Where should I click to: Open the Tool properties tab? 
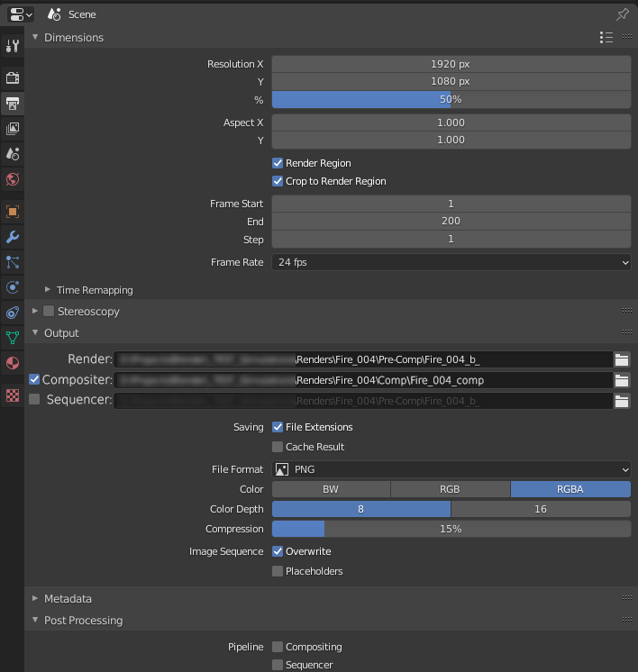pyautogui.click(x=13, y=45)
